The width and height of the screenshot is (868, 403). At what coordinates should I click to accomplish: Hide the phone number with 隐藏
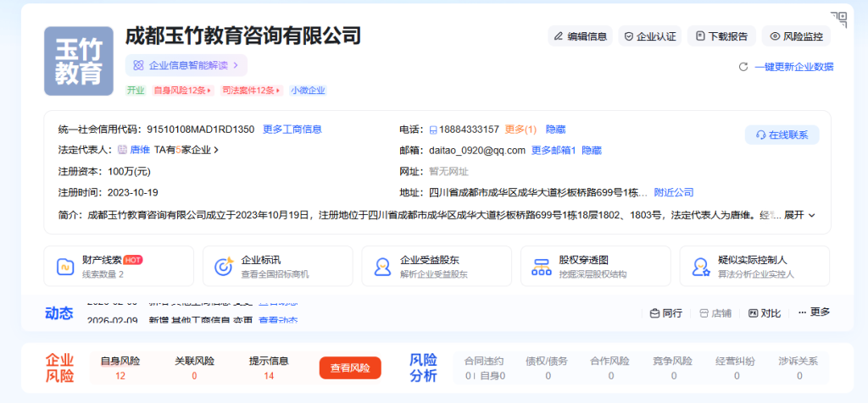[555, 130]
